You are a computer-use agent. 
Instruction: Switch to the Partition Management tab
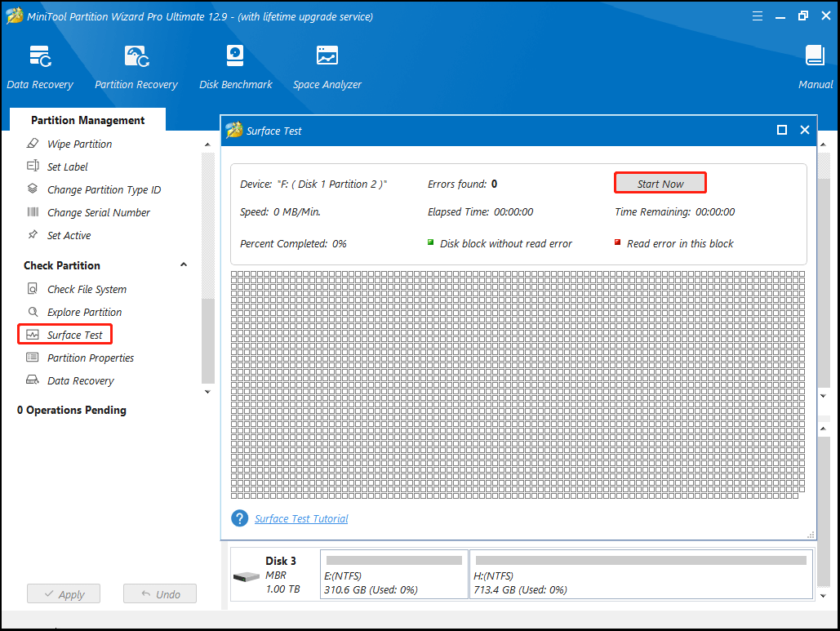click(x=87, y=120)
